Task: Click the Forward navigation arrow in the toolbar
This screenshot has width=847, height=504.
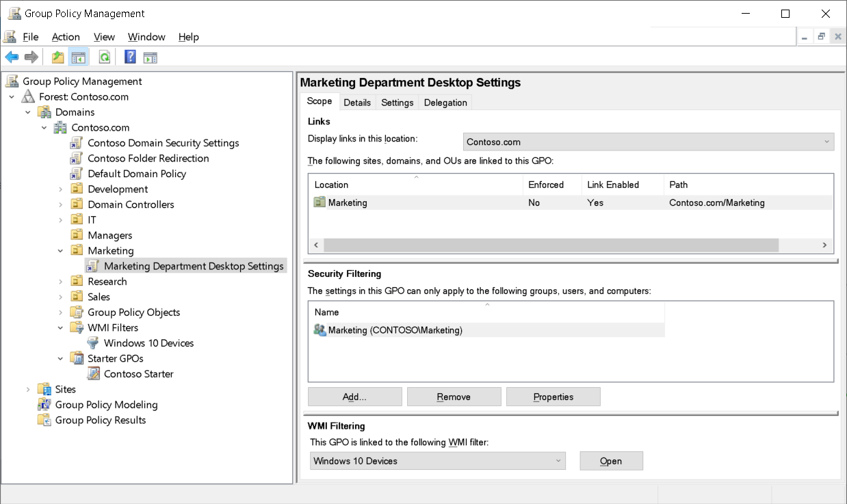Action: pos(31,57)
